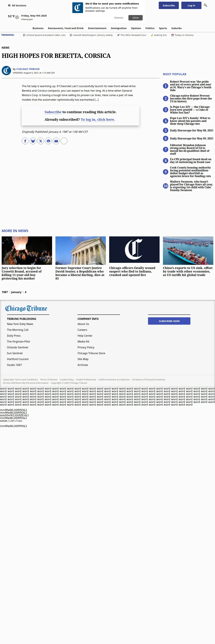Open Do Not Sell/Share My Personal Information
The width and height of the screenshot is (215, 644).
coord(26,383)
